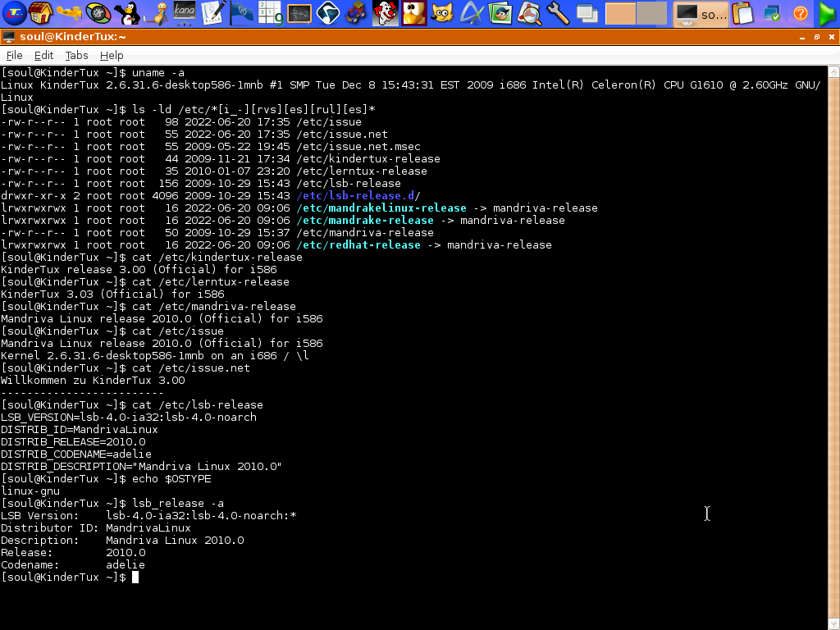Viewport: 840px width, 630px height.
Task: Click the 'uname -a' command text
Action: tap(158, 73)
